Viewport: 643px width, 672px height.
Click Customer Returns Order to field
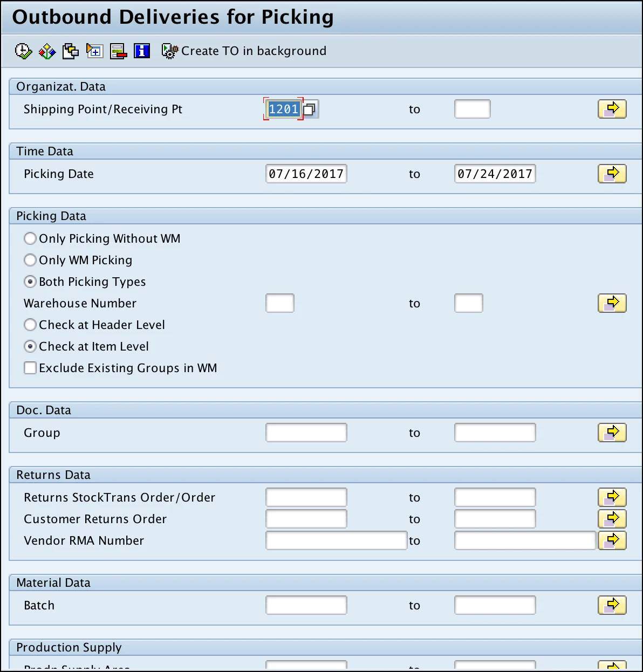pos(495,519)
